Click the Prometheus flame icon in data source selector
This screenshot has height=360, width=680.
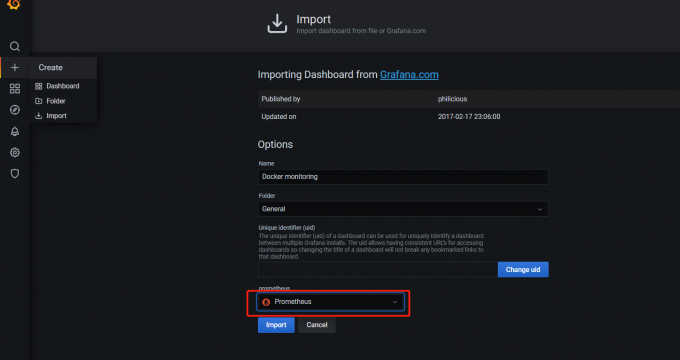click(266, 302)
